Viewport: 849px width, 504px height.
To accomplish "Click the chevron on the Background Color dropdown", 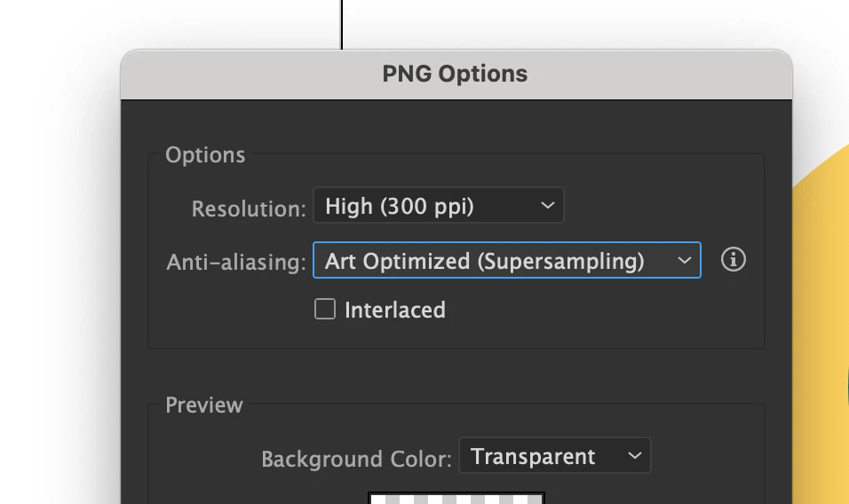I will point(634,456).
